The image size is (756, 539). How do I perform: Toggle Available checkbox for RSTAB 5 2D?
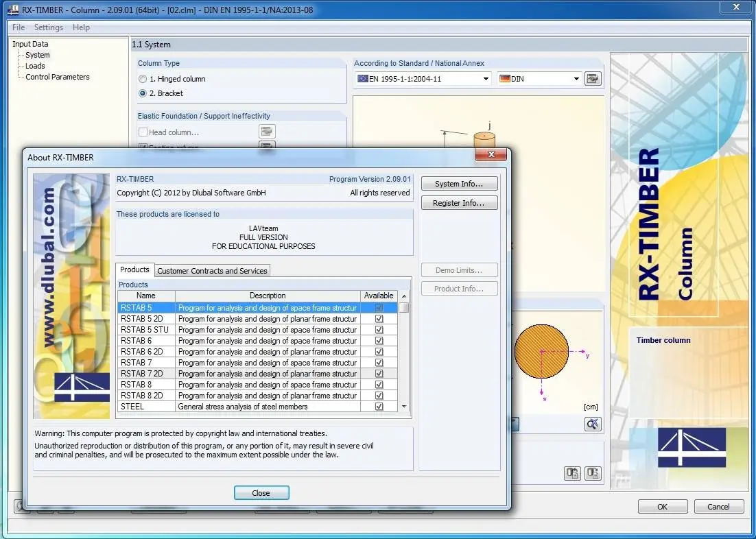379,319
